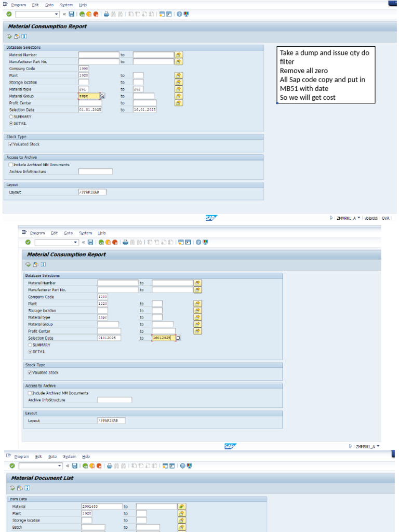Click Execute icon in middle Material Consumption Report
399x532 pixels.
click(28, 264)
